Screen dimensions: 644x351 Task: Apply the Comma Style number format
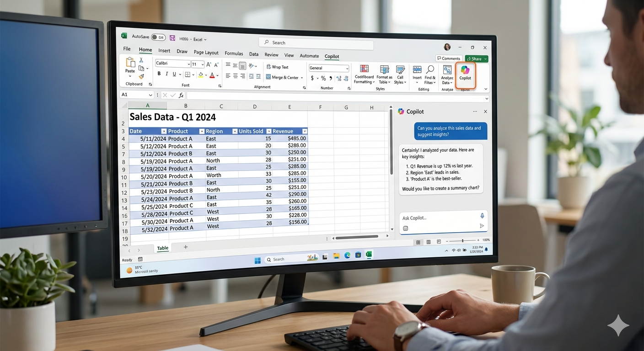[331, 79]
